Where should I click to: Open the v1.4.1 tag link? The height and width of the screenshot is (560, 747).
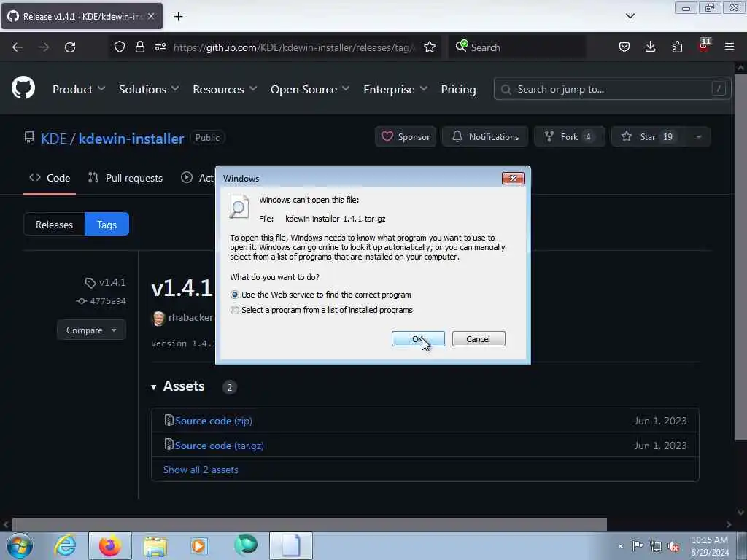tap(106, 282)
